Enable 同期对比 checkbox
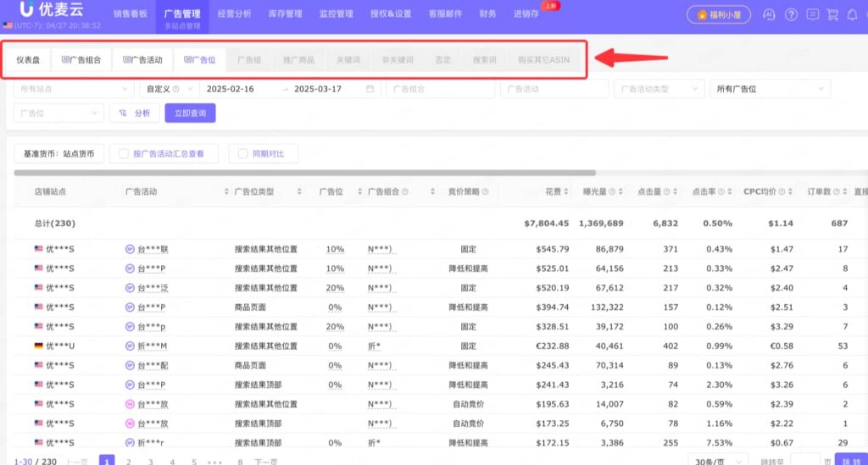Screen dimensions: 868x465 [242, 153]
